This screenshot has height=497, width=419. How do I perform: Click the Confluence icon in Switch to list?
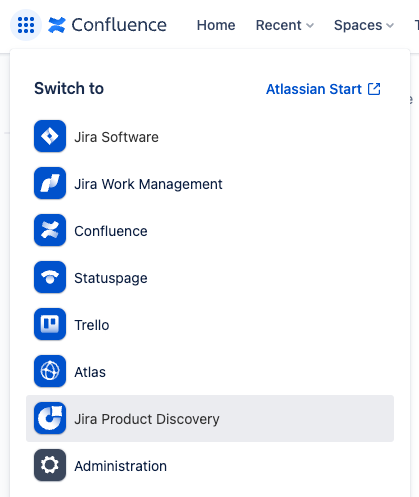pos(50,230)
